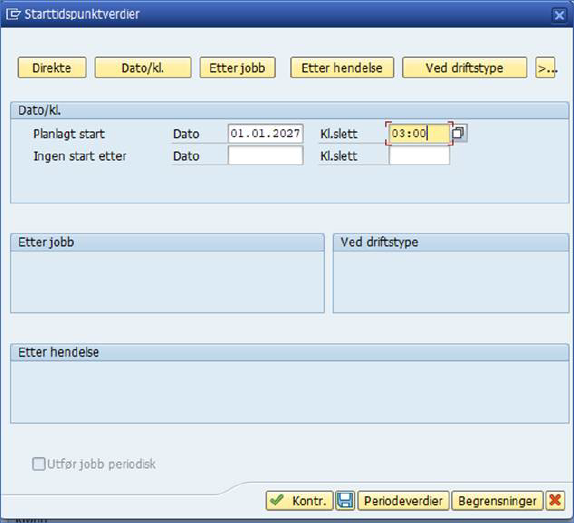The width and height of the screenshot is (574, 523).
Task: Open Begrensninger restrictions
Action: pos(497,500)
